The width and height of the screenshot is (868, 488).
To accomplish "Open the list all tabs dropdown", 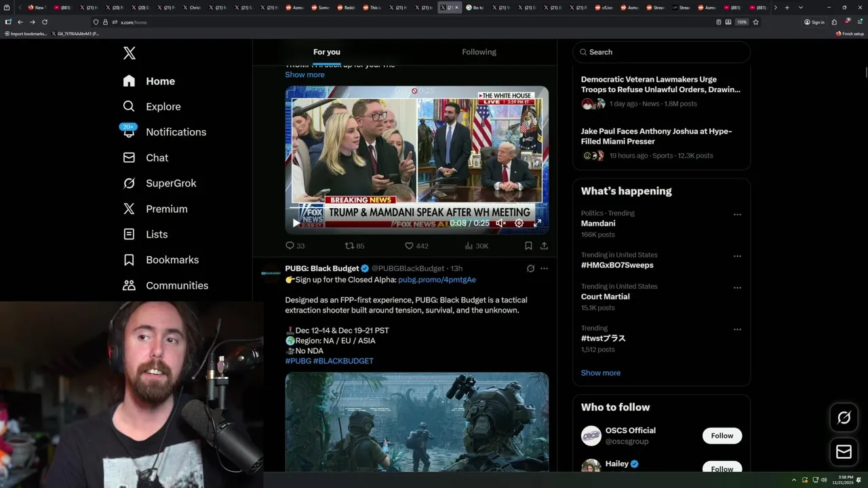I will pyautogui.click(x=801, y=7).
